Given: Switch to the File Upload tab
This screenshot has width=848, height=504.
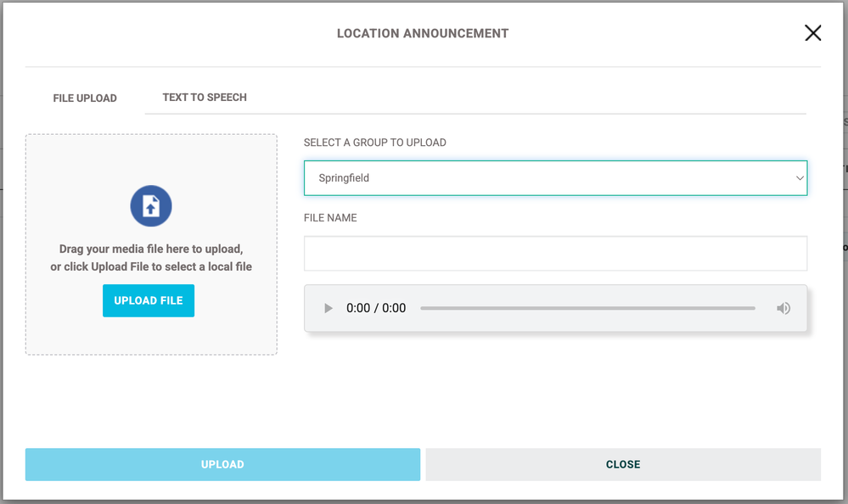Looking at the screenshot, I should click(85, 98).
